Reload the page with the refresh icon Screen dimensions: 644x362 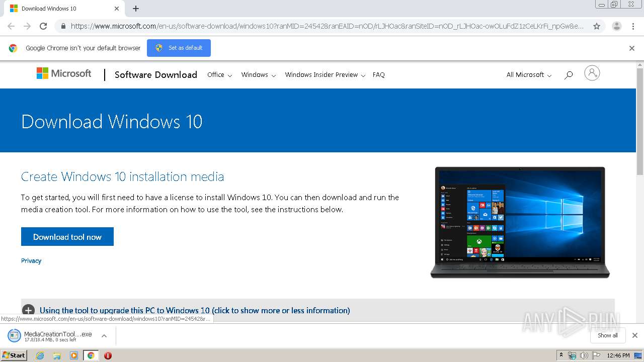point(43,26)
